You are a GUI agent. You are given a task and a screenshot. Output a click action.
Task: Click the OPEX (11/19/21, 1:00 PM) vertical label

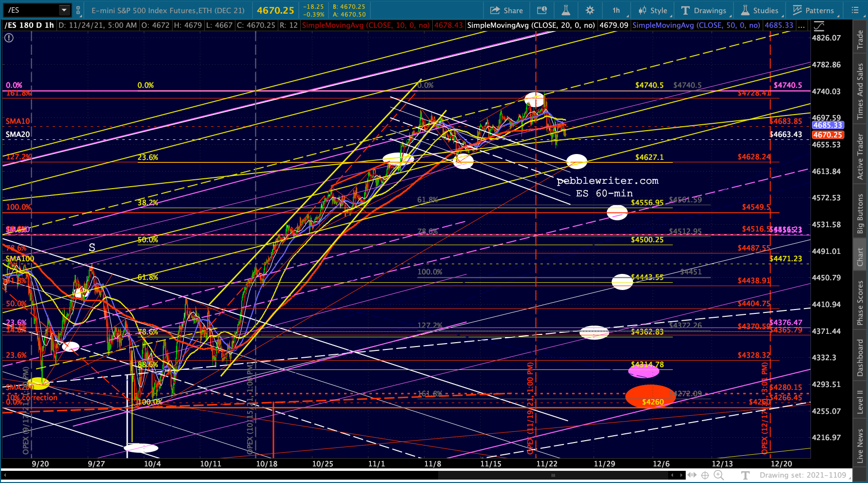(530, 408)
